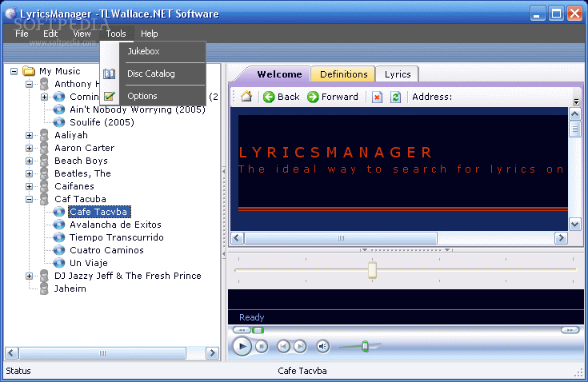Click browser vertical scroll up arrow

575,113
